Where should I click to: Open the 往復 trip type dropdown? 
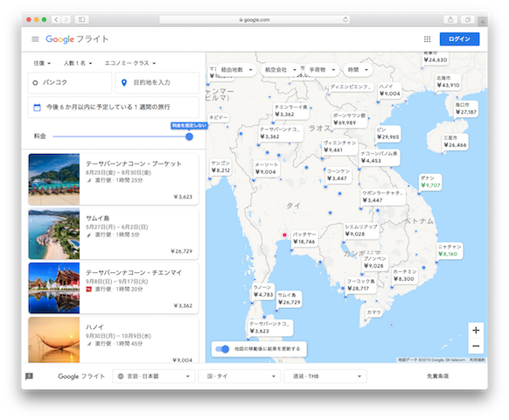point(42,63)
